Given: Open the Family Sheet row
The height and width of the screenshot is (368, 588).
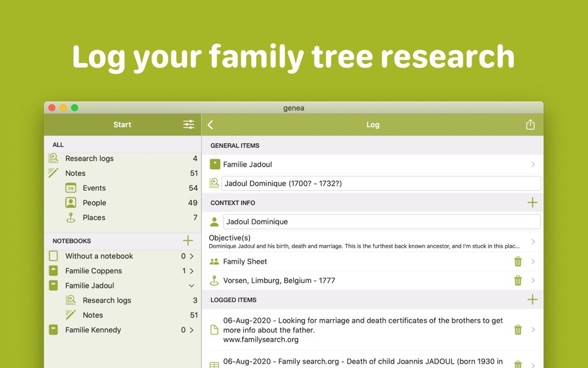Looking at the screenshot, I should click(x=373, y=261).
